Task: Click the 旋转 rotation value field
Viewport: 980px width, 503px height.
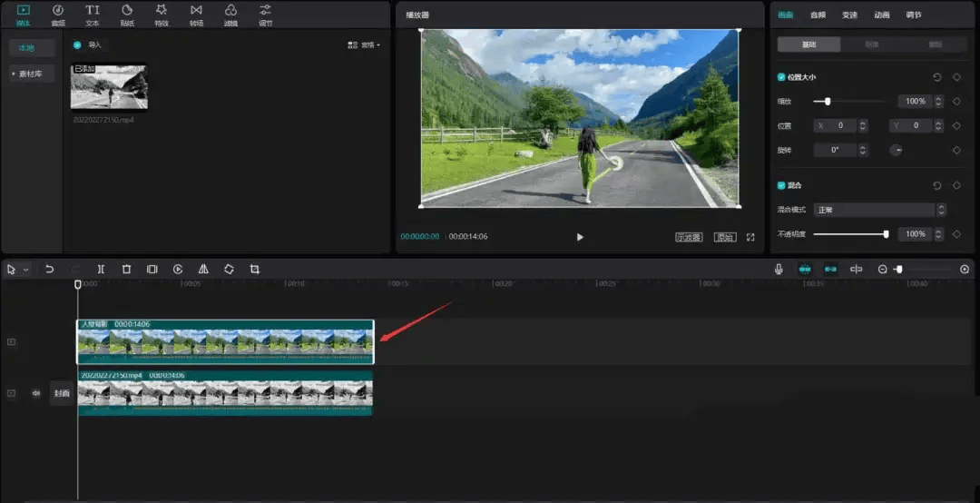Action: click(x=835, y=150)
